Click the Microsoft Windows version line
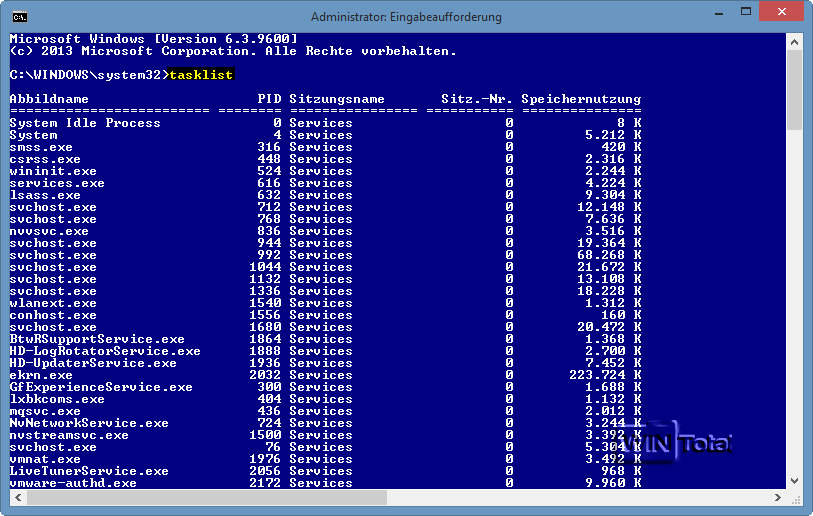This screenshot has height=516, width=813. 154,39
